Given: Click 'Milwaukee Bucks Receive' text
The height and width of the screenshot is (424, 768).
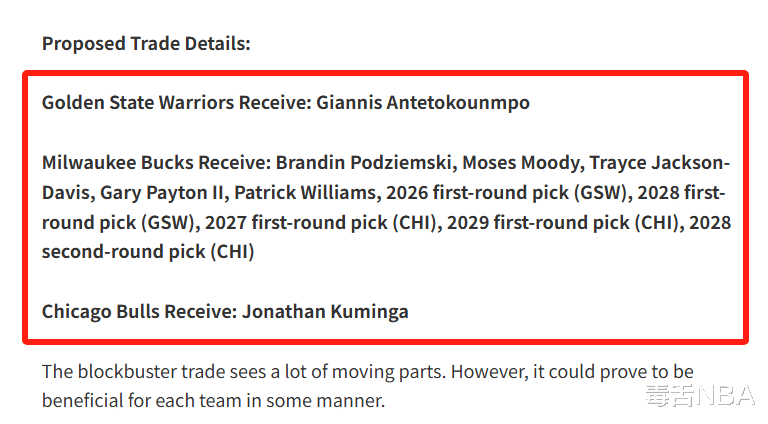Looking at the screenshot, I should [154, 163].
